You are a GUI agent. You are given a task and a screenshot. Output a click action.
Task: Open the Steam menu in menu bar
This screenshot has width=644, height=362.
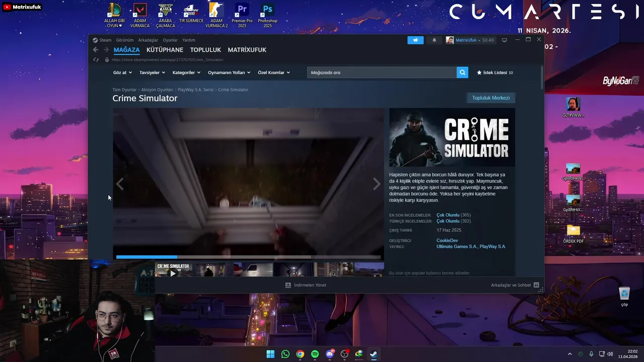(105, 40)
